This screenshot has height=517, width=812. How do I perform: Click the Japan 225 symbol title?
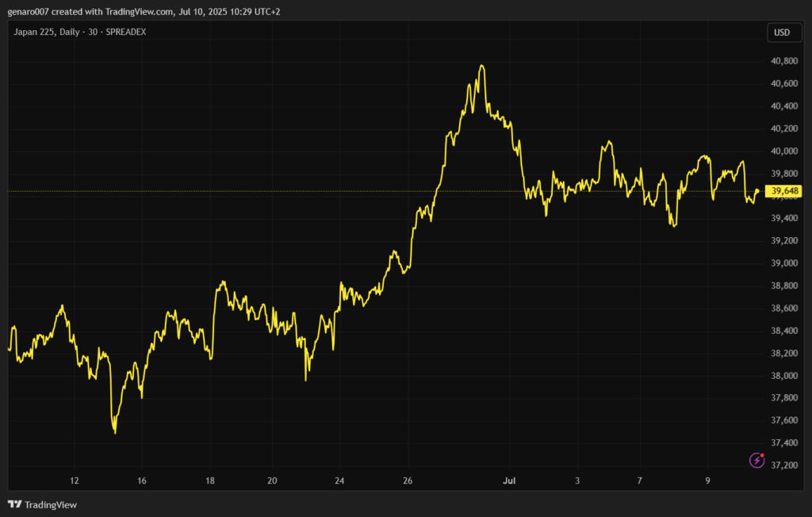tap(33, 32)
